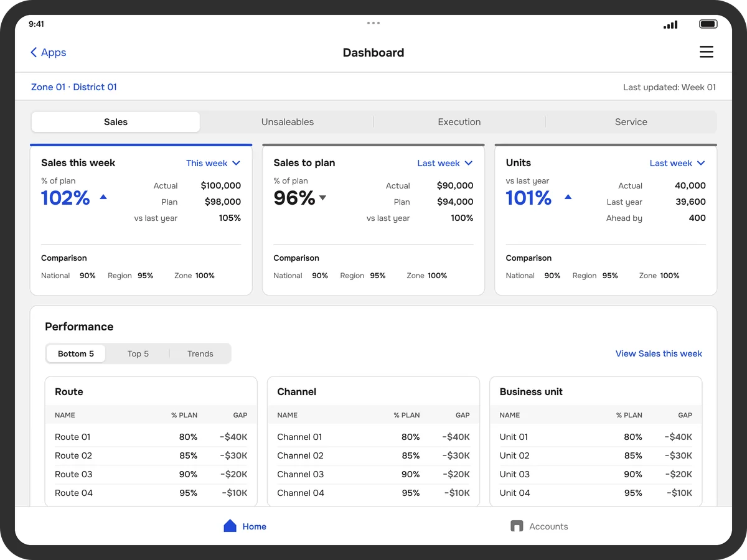Tap the cellular signal bars icon
This screenshot has height=560, width=747.
coord(670,24)
